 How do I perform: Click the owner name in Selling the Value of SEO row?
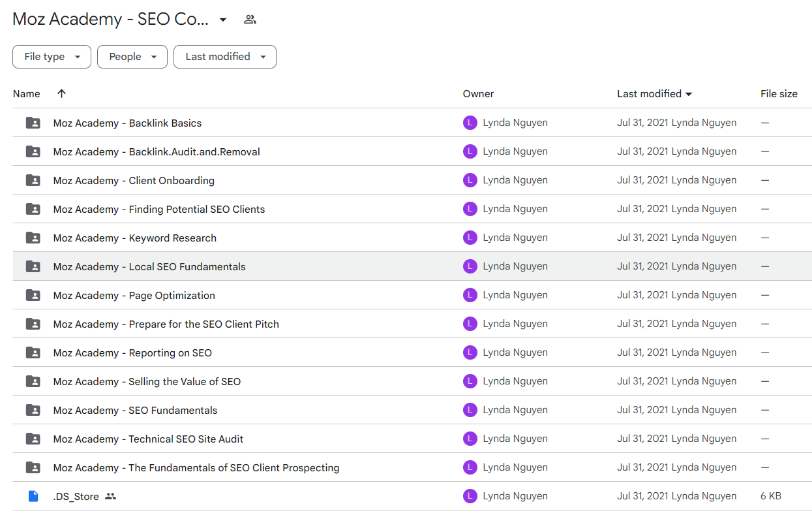coord(515,381)
